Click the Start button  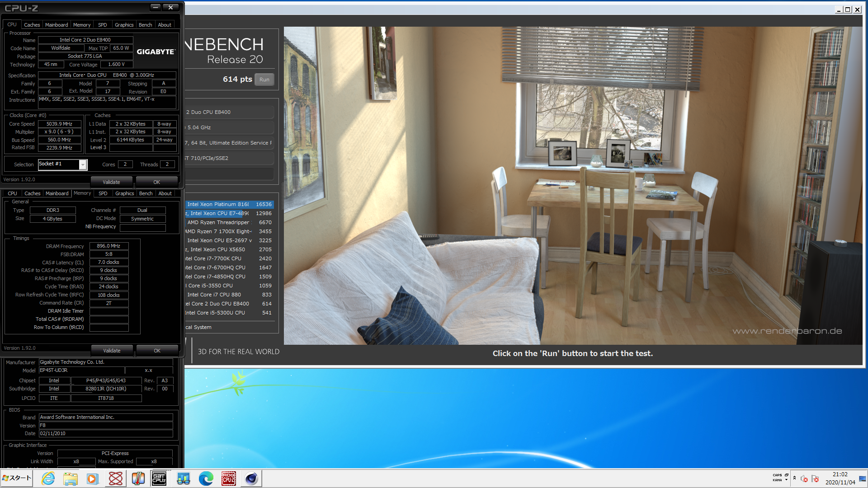click(17, 478)
